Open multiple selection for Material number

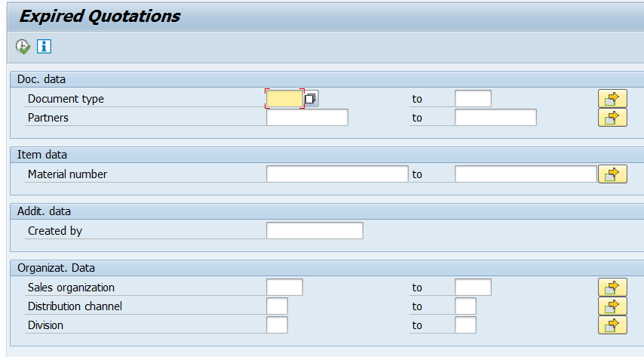[x=612, y=174]
